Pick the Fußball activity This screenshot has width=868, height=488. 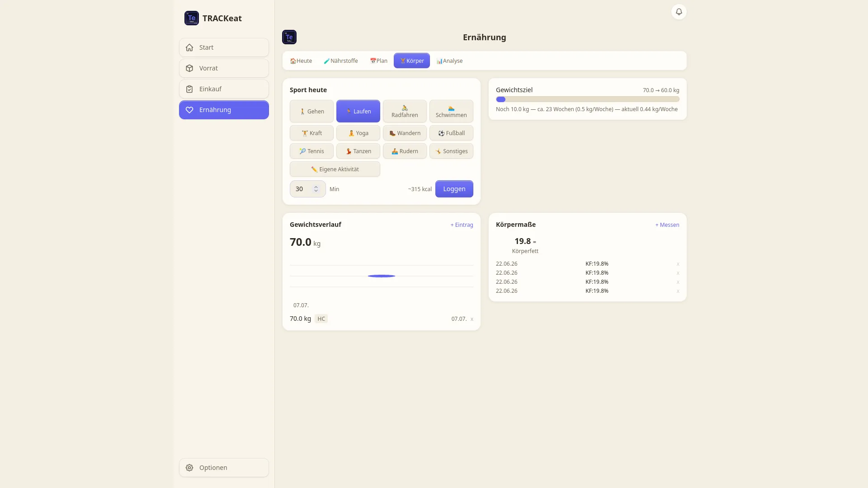[x=451, y=133]
